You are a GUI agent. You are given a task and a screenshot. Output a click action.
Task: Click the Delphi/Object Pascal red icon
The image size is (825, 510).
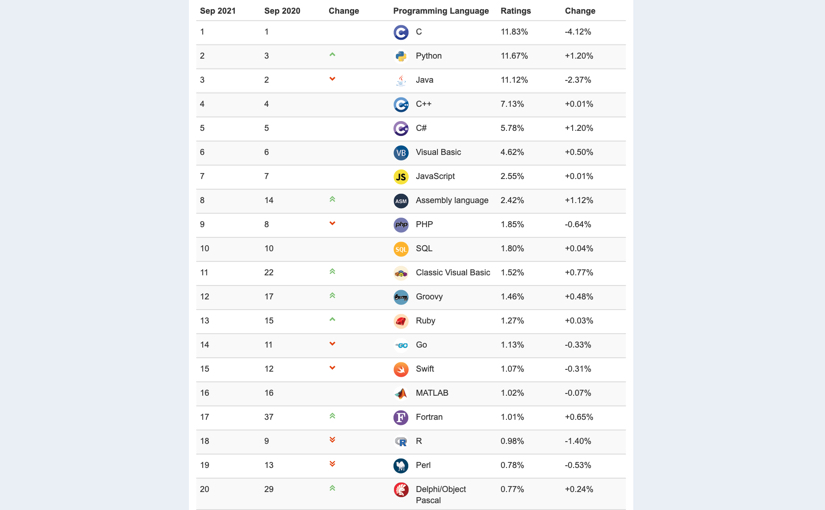(401, 490)
